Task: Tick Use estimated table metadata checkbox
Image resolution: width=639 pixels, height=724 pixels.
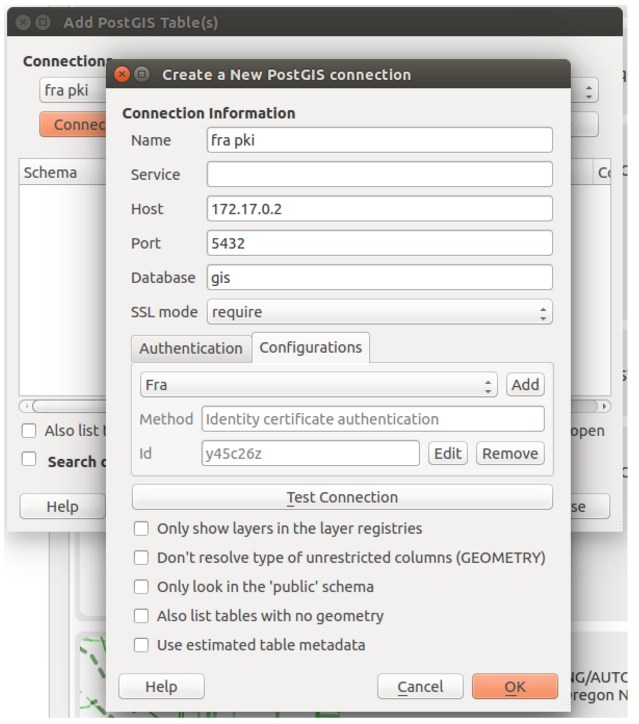Action: coord(141,645)
